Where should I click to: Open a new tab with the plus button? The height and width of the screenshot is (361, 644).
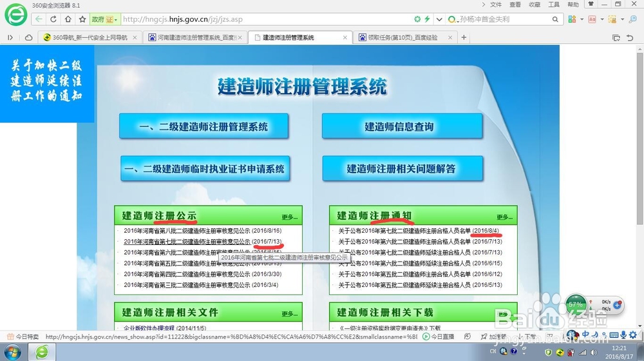pos(464,37)
